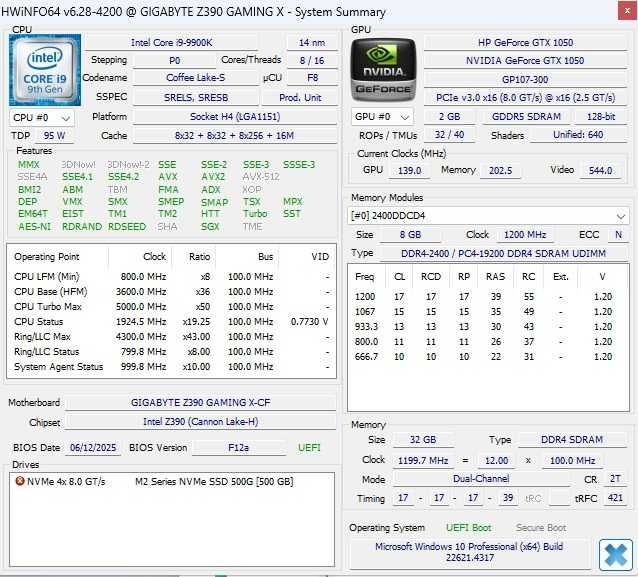Click the 95 W TDP value
Image resolution: width=638 pixels, height=577 pixels.
[55, 136]
